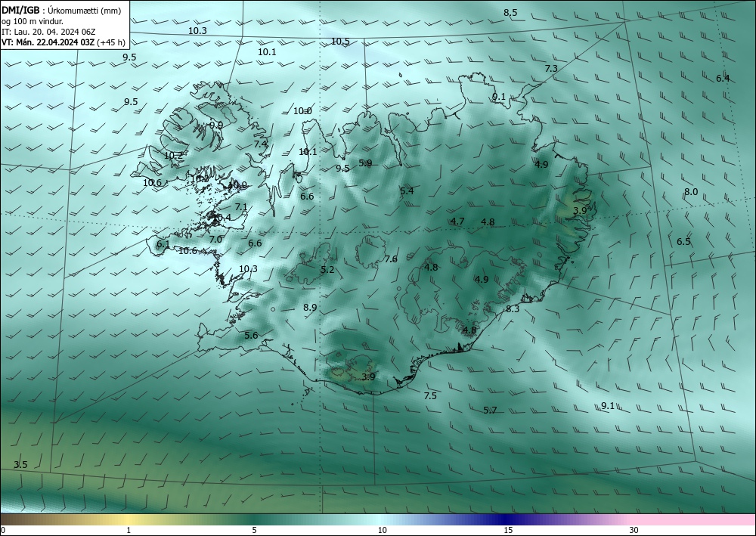Viewport: 756px width, 536px height.
Task: Click the value 10.2 on the map
Action: (174, 156)
